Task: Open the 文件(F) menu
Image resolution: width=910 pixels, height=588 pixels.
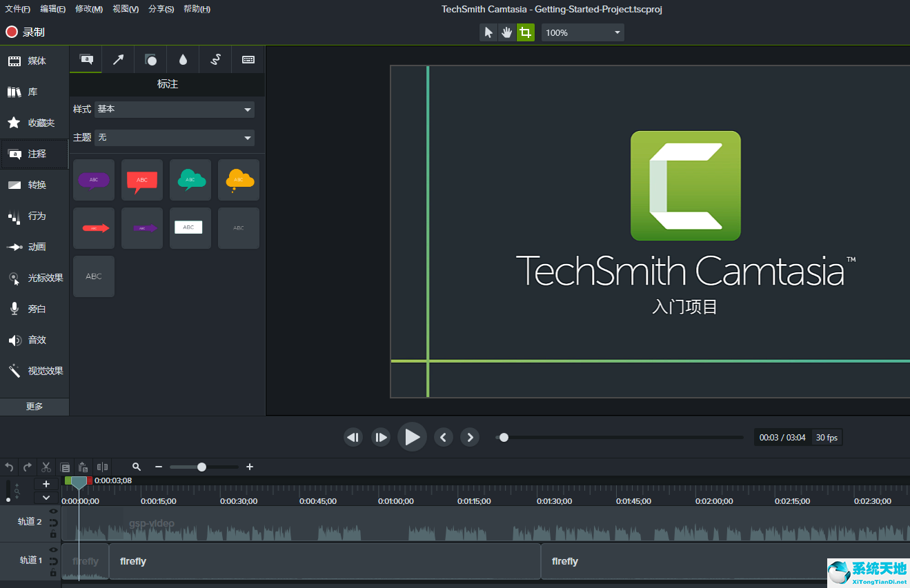Action: point(18,9)
